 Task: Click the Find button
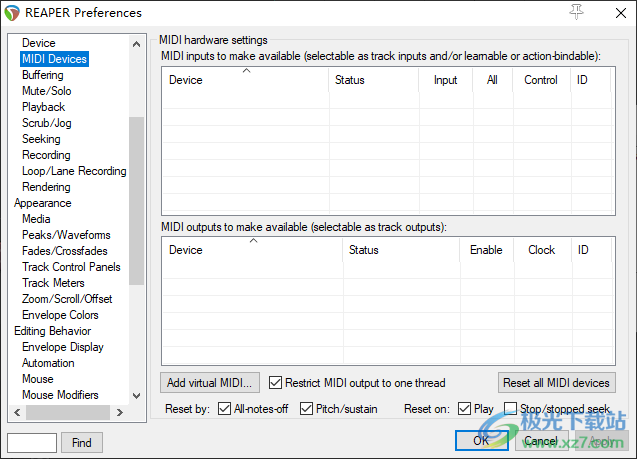(82, 442)
